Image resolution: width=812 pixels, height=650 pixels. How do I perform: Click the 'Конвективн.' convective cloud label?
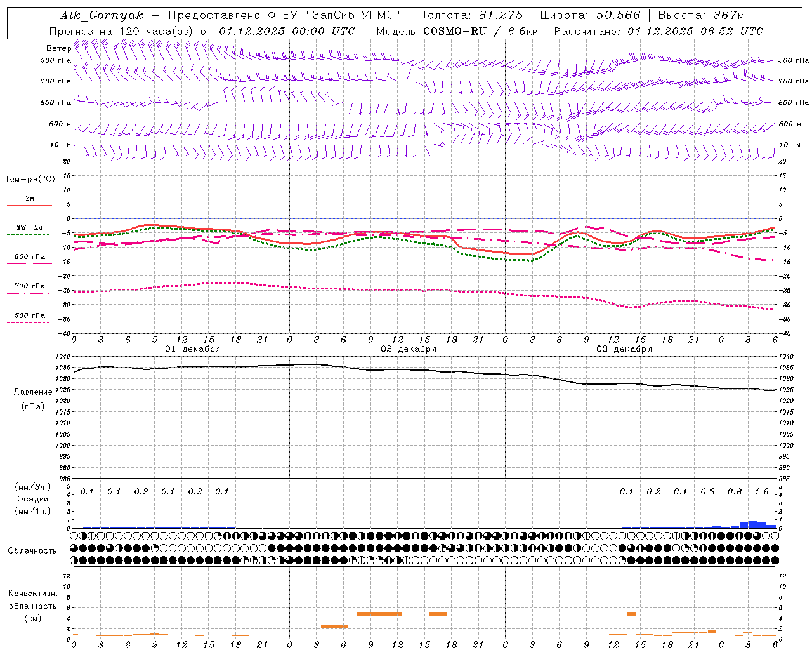32,594
